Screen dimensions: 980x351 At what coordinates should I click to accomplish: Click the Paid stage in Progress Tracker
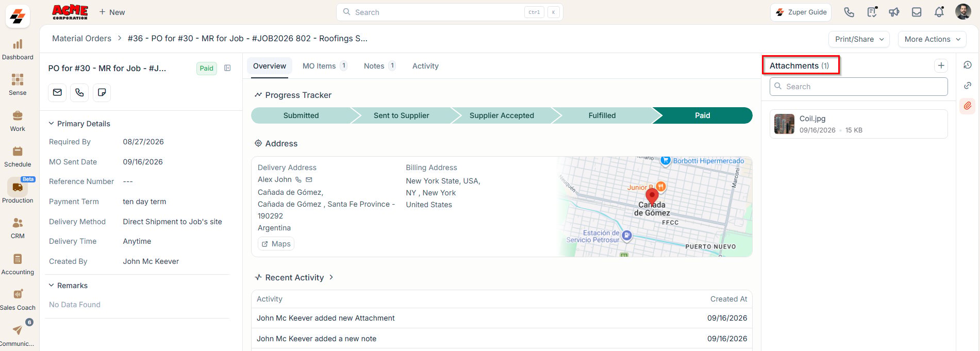tap(702, 115)
